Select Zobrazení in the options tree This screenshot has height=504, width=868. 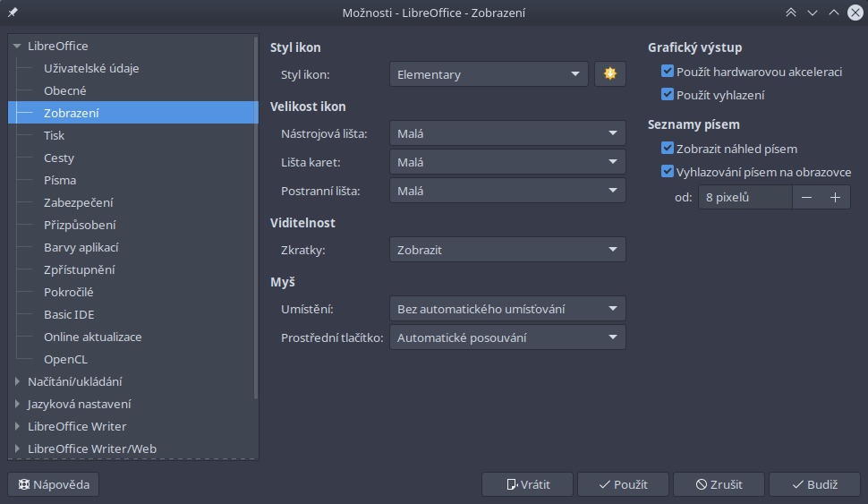(72, 113)
